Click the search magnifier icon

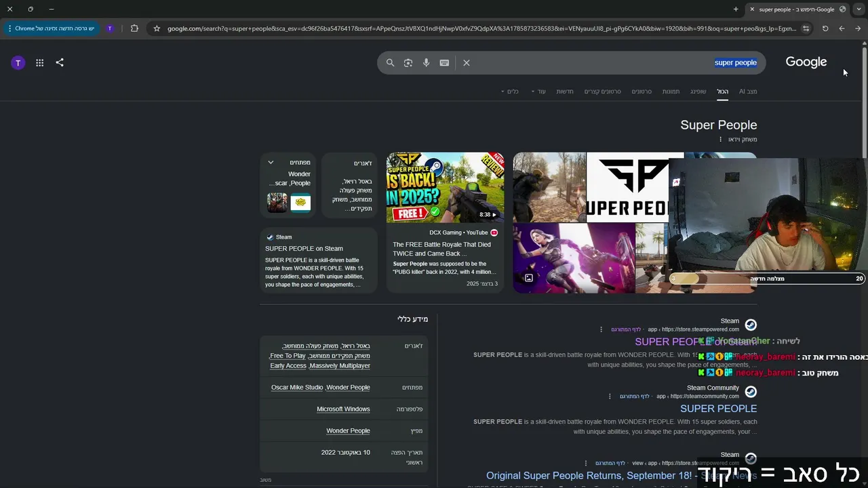(x=391, y=62)
